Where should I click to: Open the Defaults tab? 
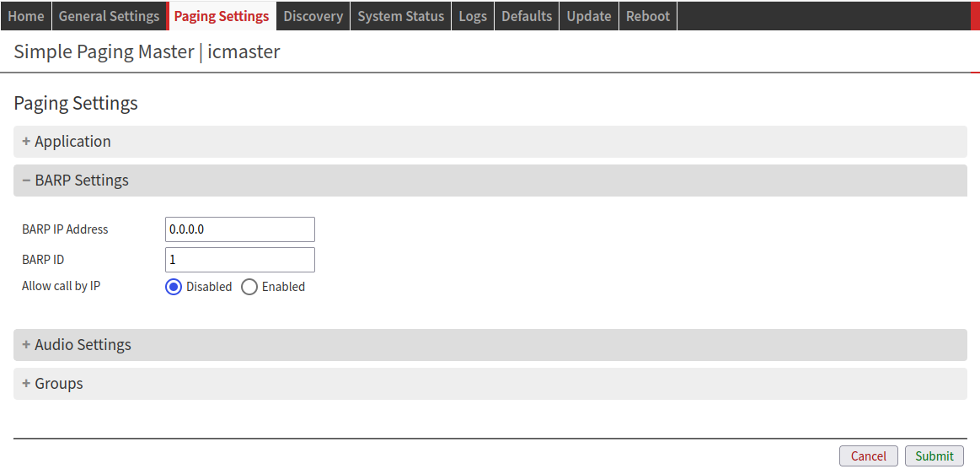[x=527, y=16]
